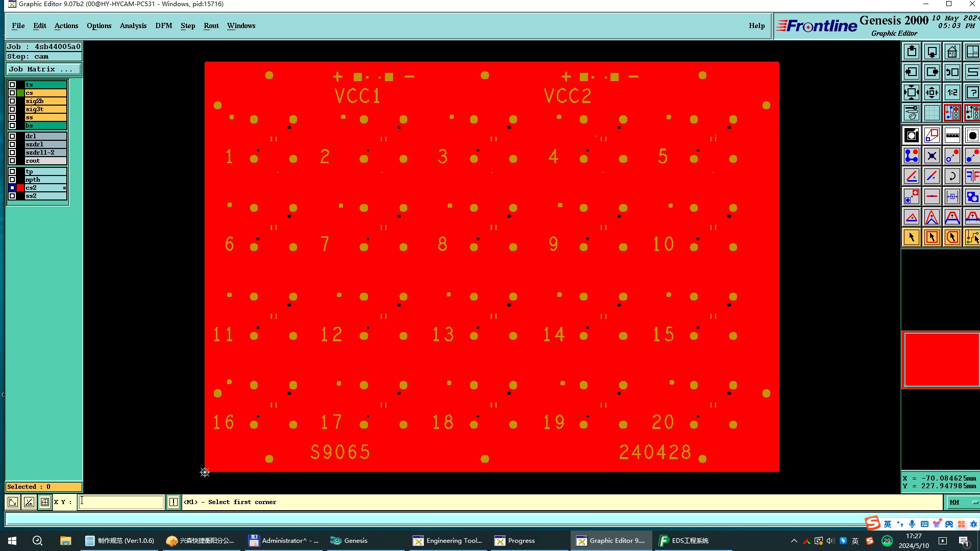The width and height of the screenshot is (980, 551).
Task: Open the MM units dropdown
Action: pos(962,502)
